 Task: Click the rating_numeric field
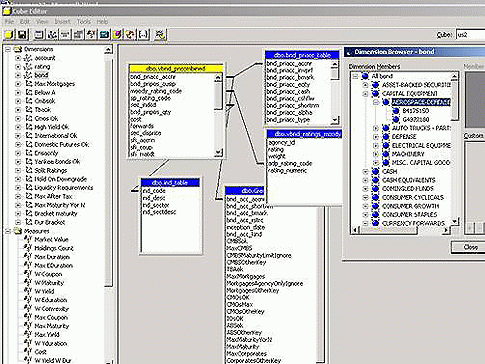(x=287, y=170)
